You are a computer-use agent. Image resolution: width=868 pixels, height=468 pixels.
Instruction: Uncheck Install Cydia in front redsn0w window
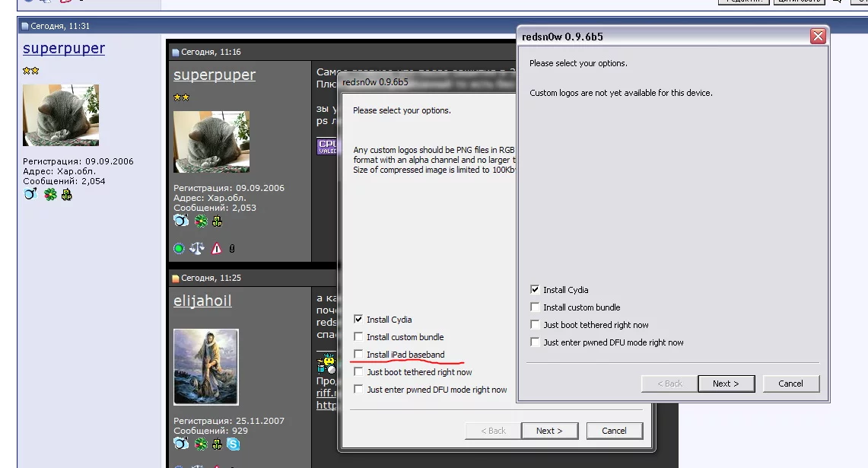535,289
